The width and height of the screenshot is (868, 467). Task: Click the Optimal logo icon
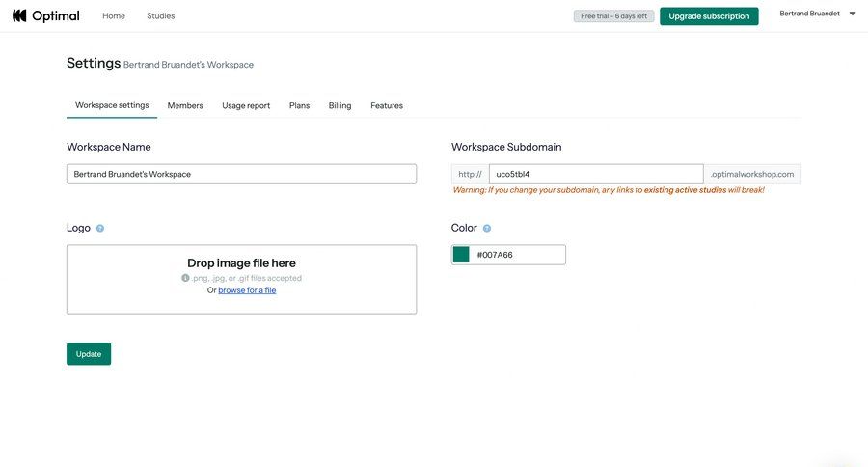pos(19,15)
